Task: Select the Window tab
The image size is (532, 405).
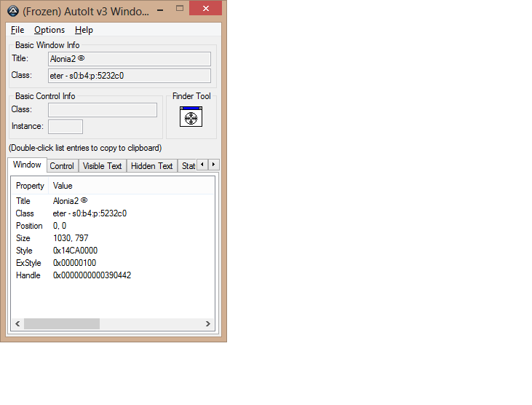Action: coord(28,165)
